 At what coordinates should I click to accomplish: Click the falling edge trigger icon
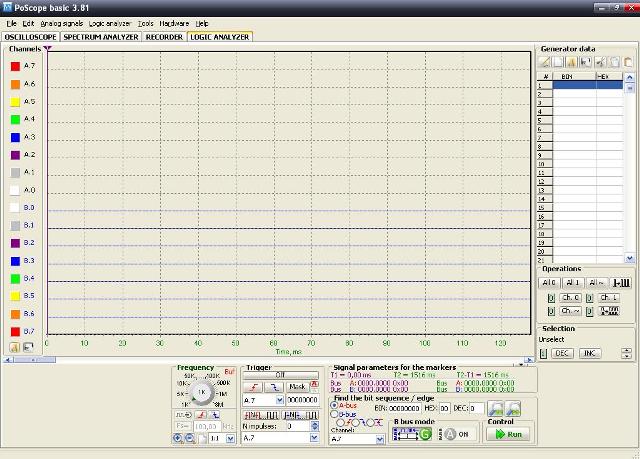point(273,385)
